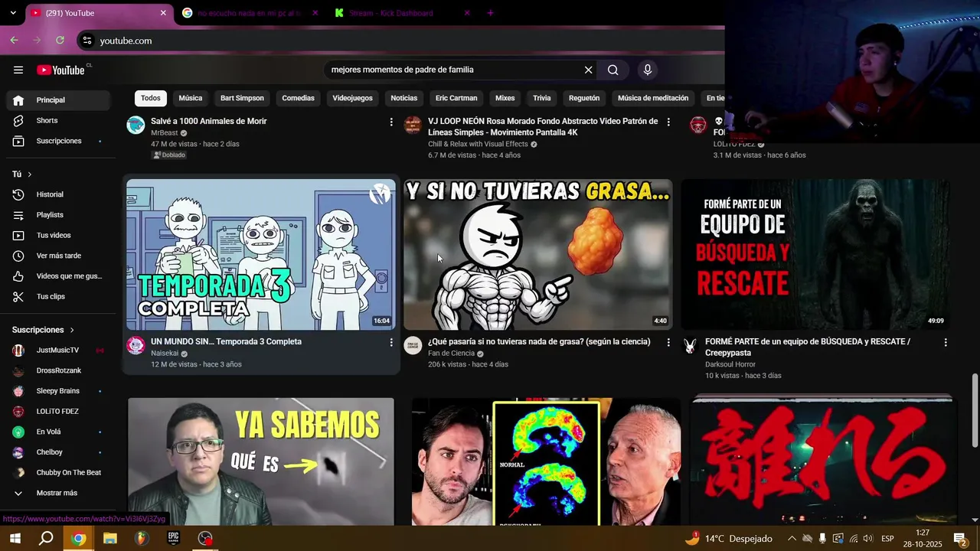Open En Volá subscription channel
Screen dimensions: 980x551
(58, 432)
